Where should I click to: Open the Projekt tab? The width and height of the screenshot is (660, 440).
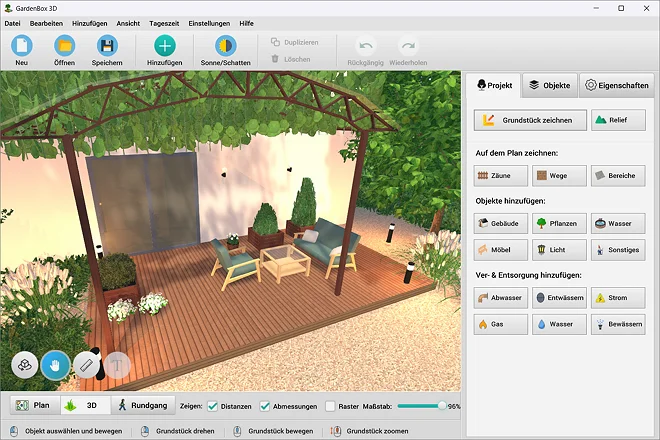[495, 85]
